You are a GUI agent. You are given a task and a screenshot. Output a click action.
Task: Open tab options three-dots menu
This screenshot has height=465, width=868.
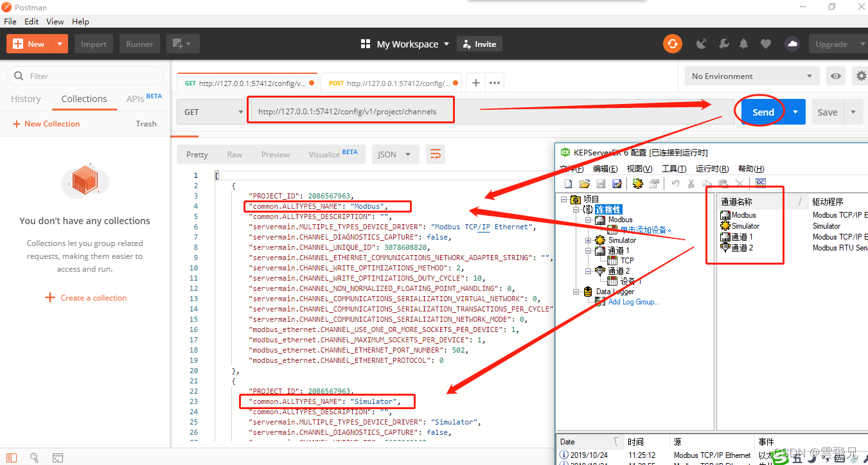coord(495,83)
